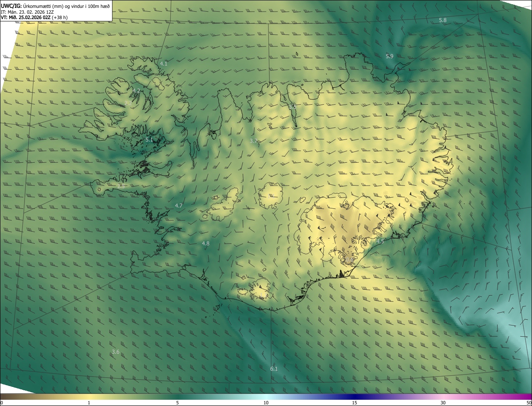The image size is (532, 406).
Task: Click the '10' tick on the colour scale
Action: click(x=266, y=403)
